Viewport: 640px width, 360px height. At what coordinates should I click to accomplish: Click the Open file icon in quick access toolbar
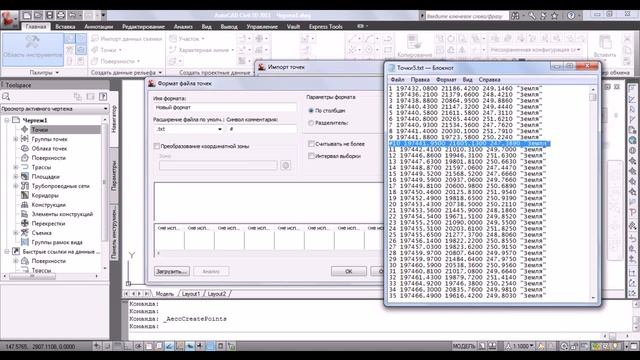coord(38,16)
